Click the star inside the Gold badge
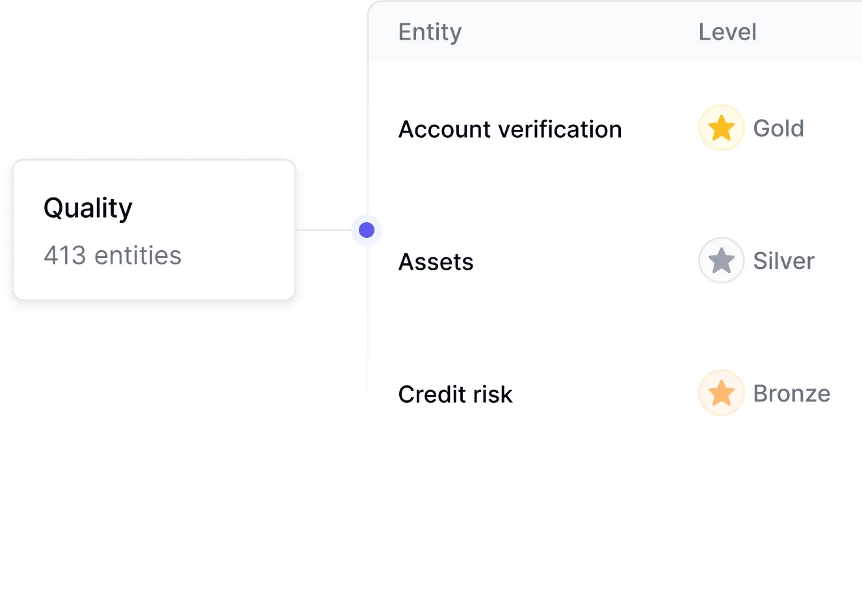 tap(721, 128)
